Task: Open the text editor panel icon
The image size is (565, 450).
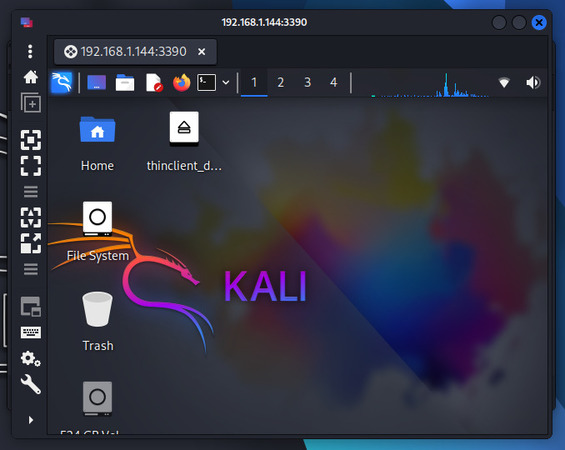Action: pyautogui.click(x=154, y=83)
